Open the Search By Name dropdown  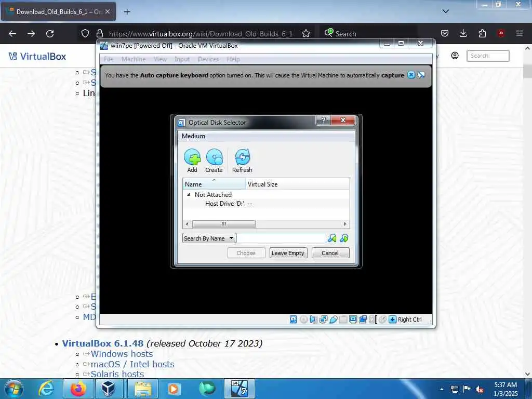coord(209,238)
